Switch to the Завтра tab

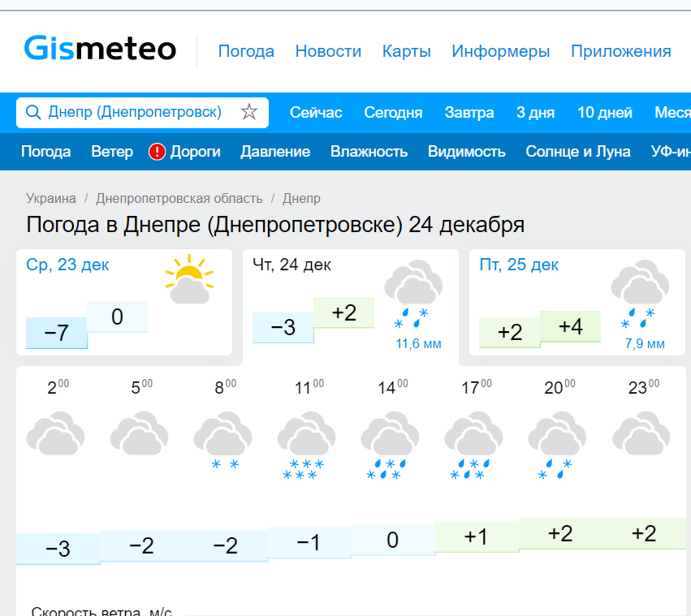tap(469, 112)
